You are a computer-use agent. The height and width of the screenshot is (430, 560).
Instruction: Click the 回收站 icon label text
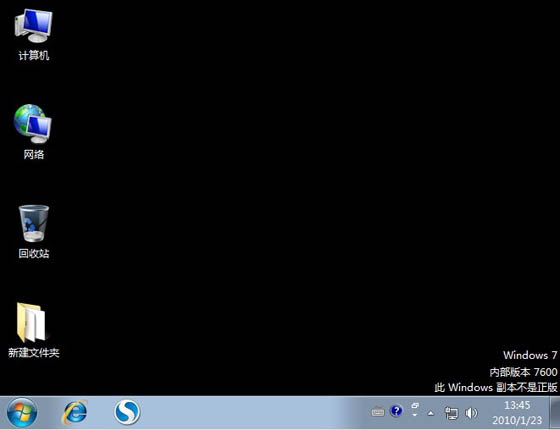(34, 254)
